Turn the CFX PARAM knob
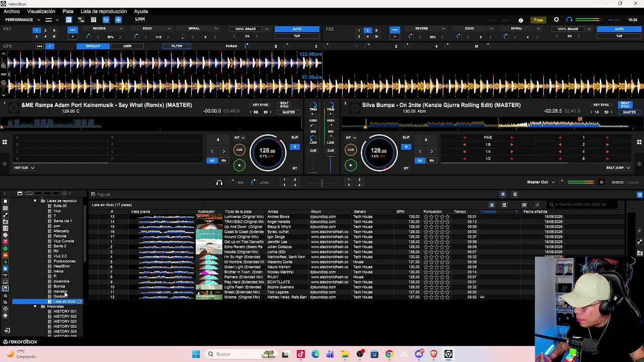 [247, 46]
